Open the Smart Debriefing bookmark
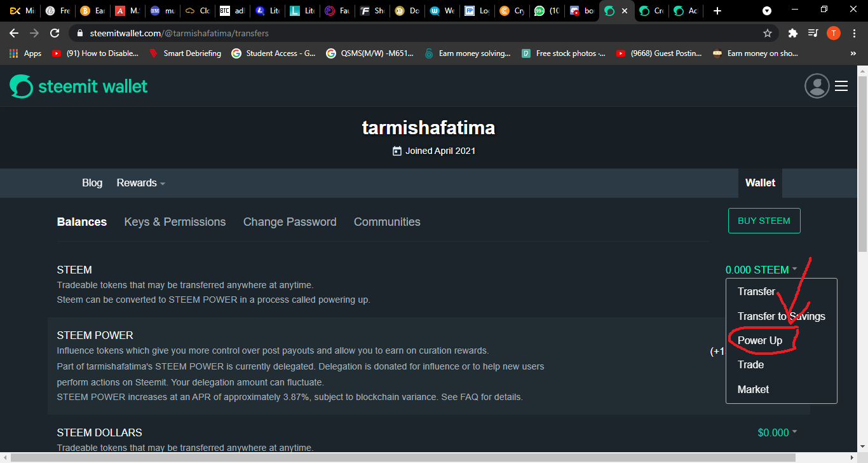This screenshot has height=463, width=868. click(185, 53)
